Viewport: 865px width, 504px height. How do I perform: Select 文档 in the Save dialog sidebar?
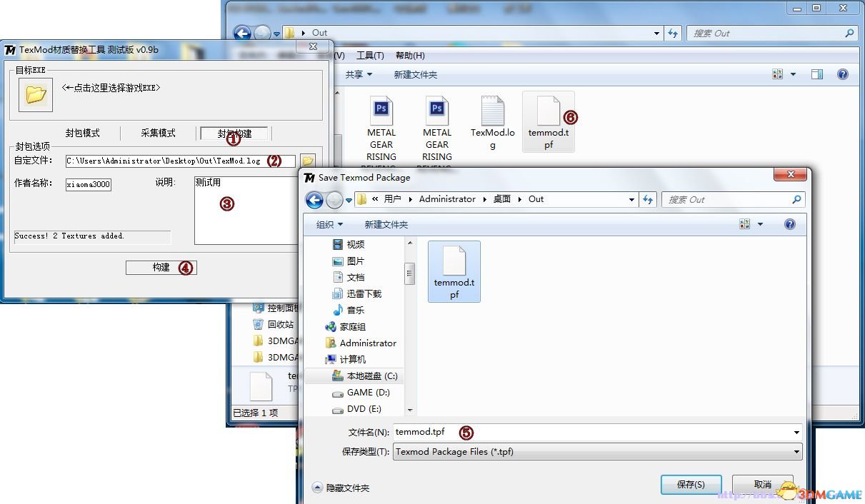click(349, 277)
